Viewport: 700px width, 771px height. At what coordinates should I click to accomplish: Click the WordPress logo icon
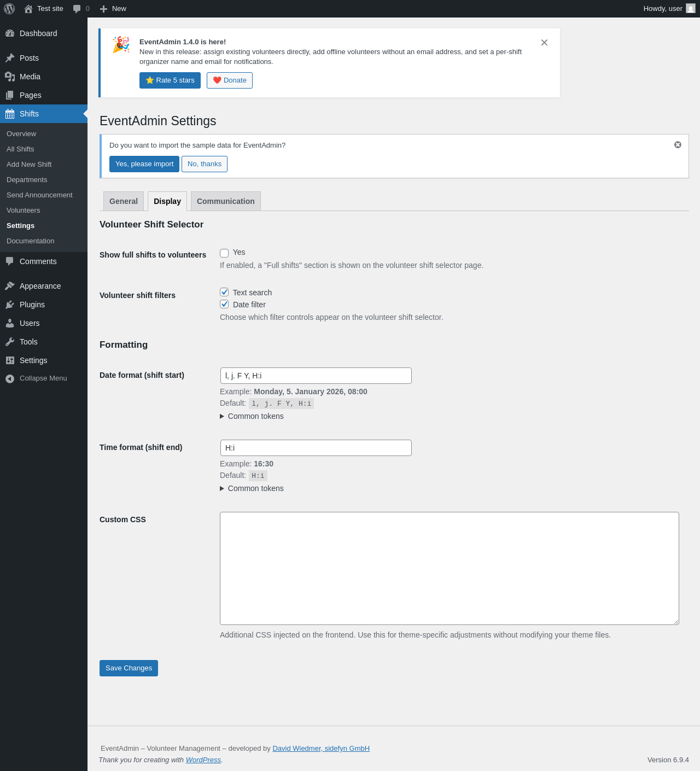pos(9,9)
